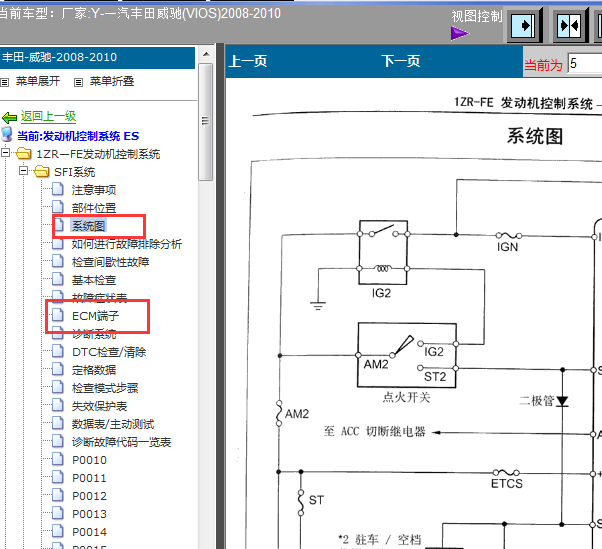Click the SFI系统 folder icon
Viewport: 602px width, 549px height.
pyautogui.click(x=41, y=172)
